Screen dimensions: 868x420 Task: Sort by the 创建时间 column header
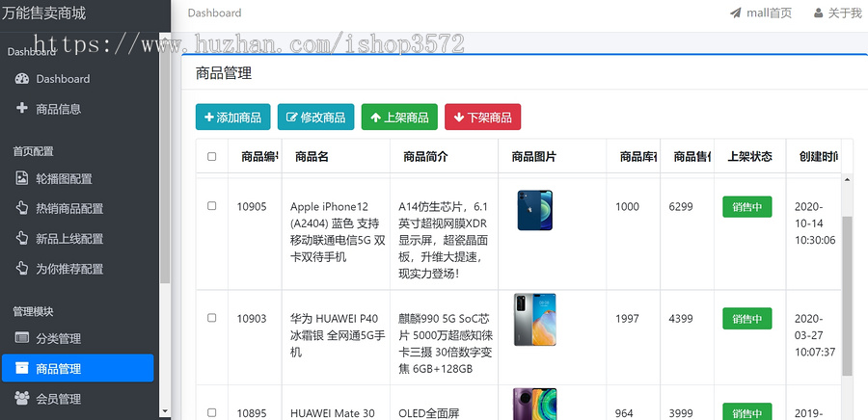point(814,156)
